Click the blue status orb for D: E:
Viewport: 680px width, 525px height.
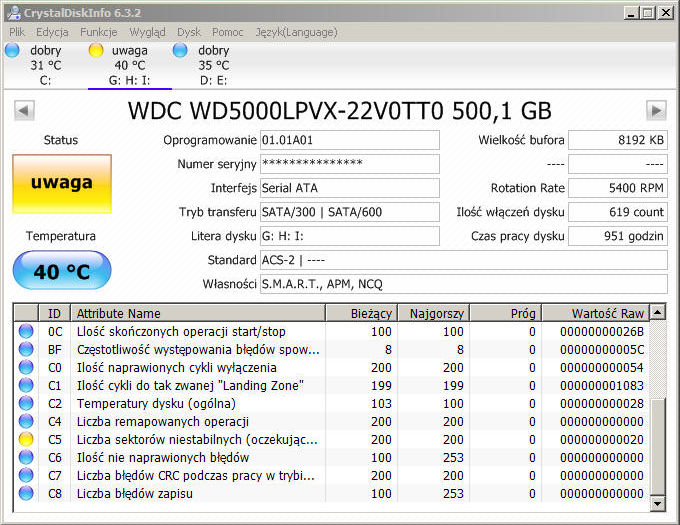pyautogui.click(x=180, y=50)
